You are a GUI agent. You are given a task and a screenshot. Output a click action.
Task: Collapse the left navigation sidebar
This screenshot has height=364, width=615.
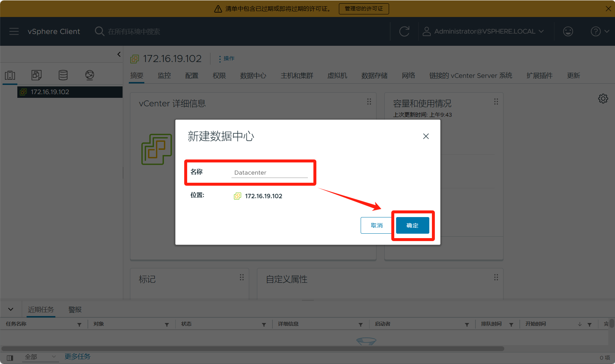point(119,54)
